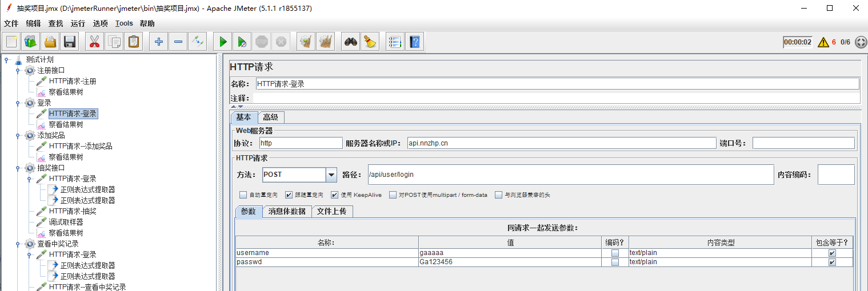Viewport: 868px width, 291px height.
Task: Check 编码? box for username row
Action: (615, 253)
